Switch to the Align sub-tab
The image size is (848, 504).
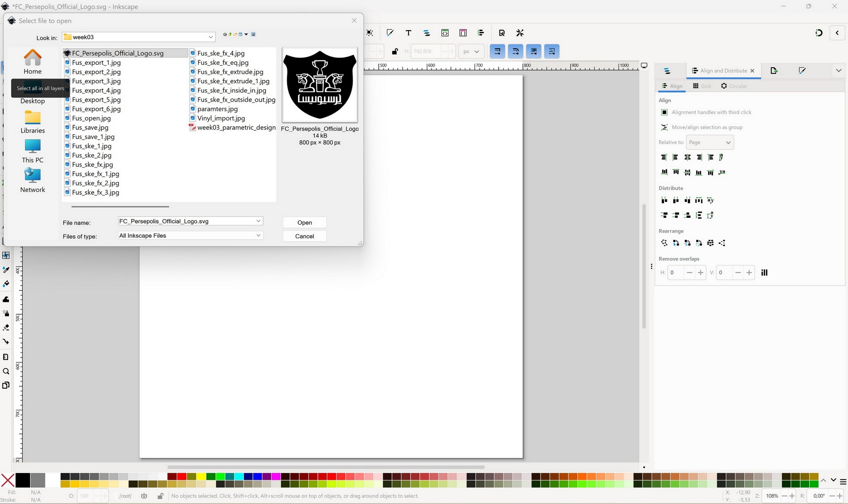pyautogui.click(x=672, y=86)
